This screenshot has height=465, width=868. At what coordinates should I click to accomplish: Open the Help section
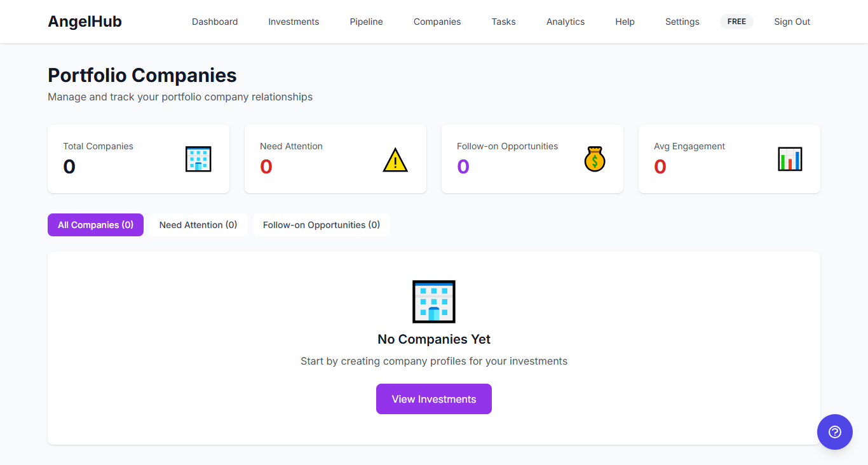625,21
